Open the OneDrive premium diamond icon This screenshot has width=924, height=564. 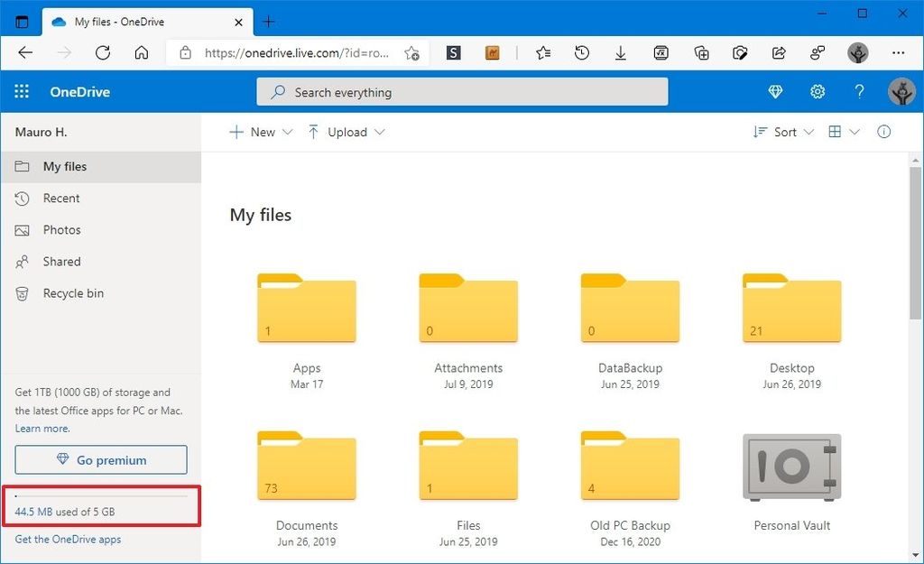pos(775,91)
